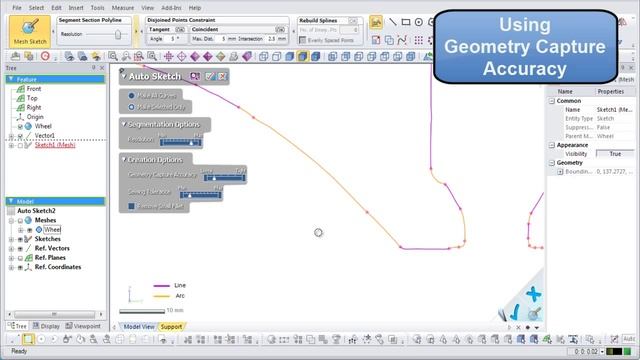Image resolution: width=640 pixels, height=360 pixels.
Task: Click the highlighted shaded cube display icon
Action: [x=302, y=56]
